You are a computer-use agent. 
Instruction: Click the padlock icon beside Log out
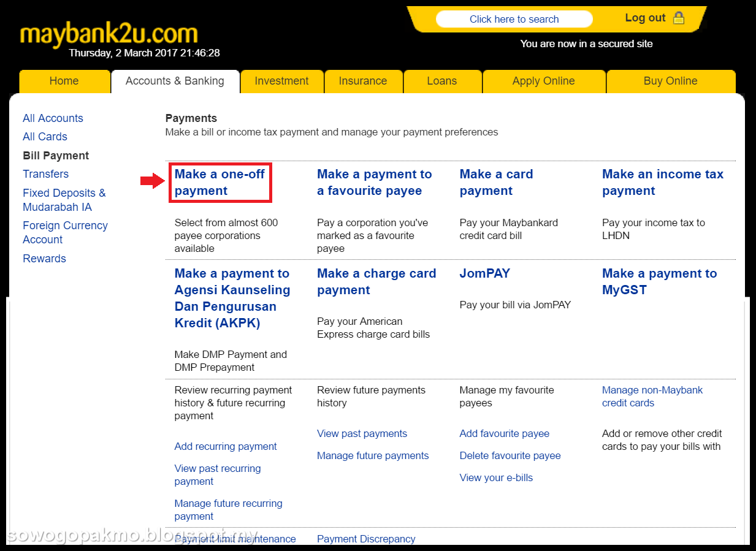pos(678,18)
